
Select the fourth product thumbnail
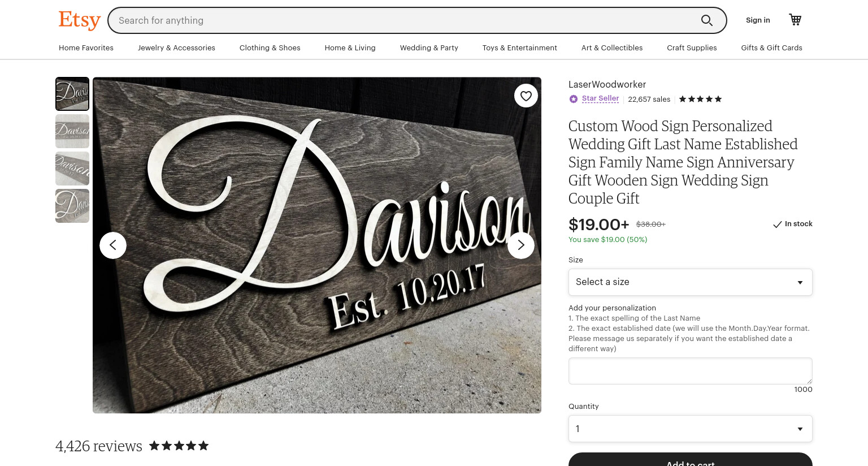(72, 206)
